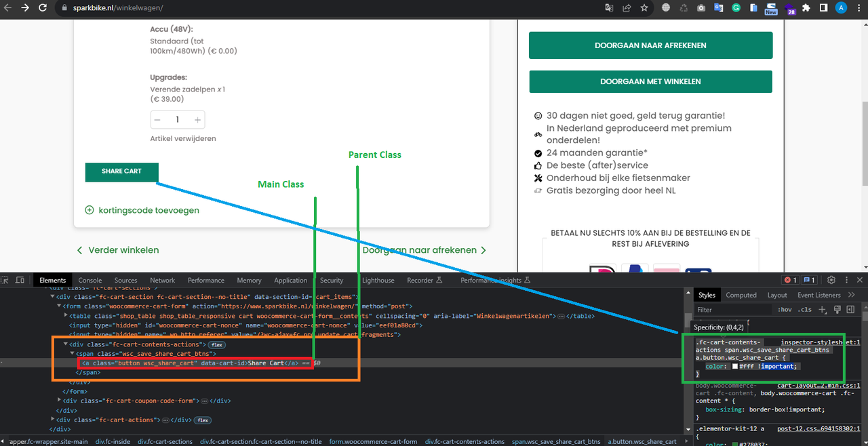Go back with browser back arrow

click(7, 7)
